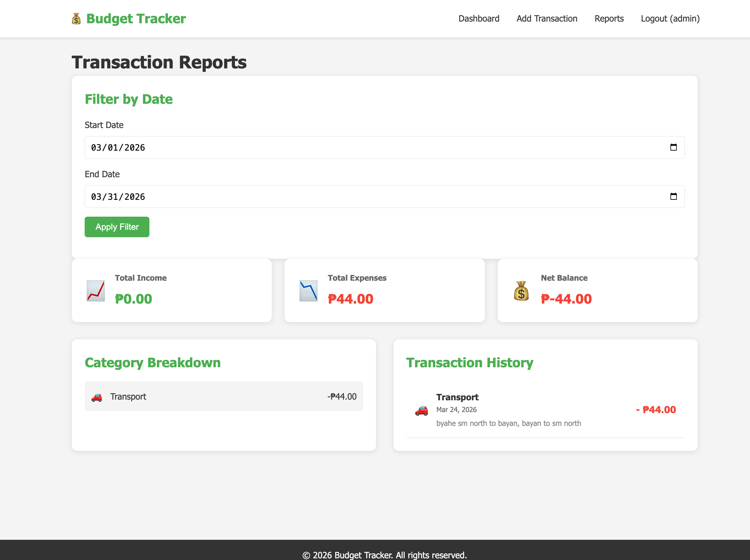Click the car icon in Transaction History
The width and height of the screenshot is (750, 560).
[x=422, y=410]
